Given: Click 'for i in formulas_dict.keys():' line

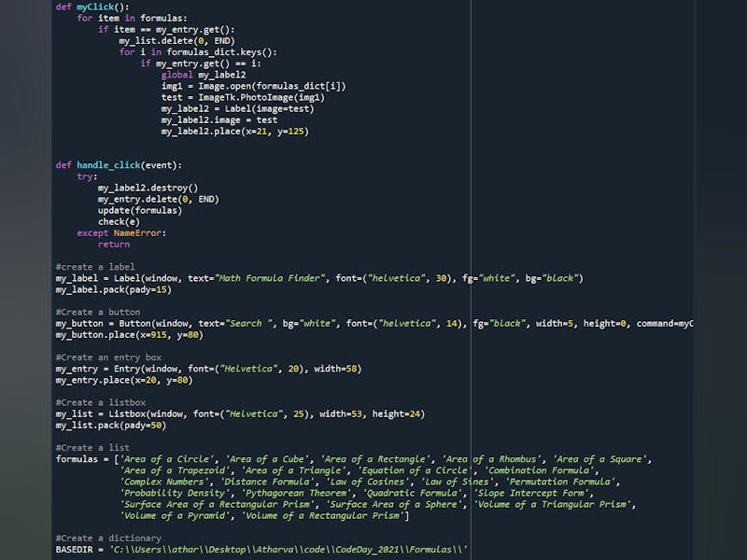Looking at the screenshot, I should coord(198,52).
